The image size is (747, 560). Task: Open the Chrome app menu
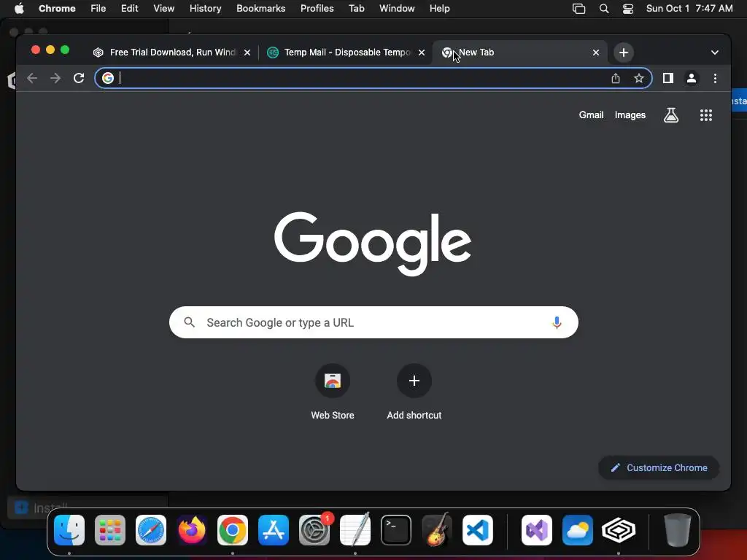pyautogui.click(x=57, y=8)
